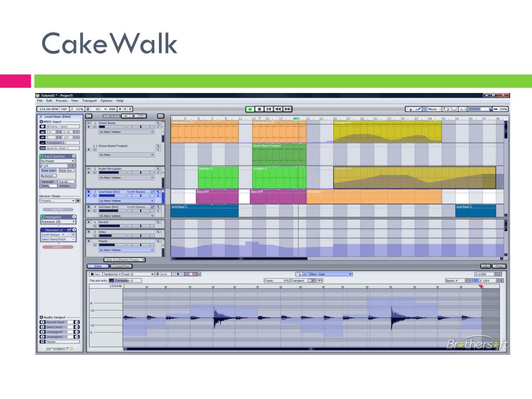Click the panel collapse icon left of Add track

(x=88, y=116)
